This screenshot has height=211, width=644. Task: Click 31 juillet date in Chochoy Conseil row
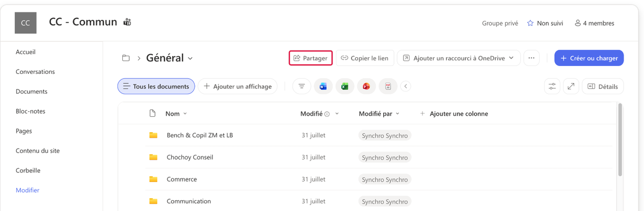click(313, 157)
